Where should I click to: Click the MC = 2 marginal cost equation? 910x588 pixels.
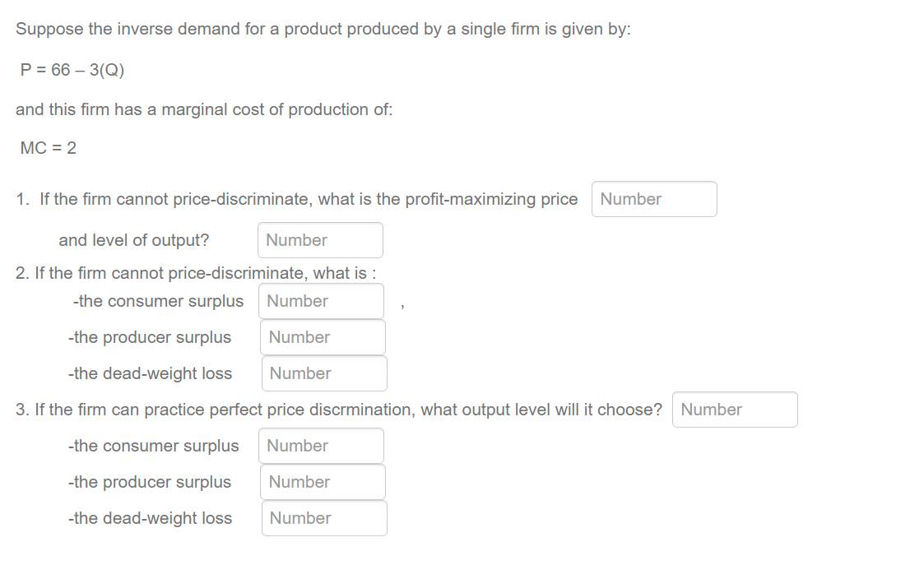click(x=49, y=148)
